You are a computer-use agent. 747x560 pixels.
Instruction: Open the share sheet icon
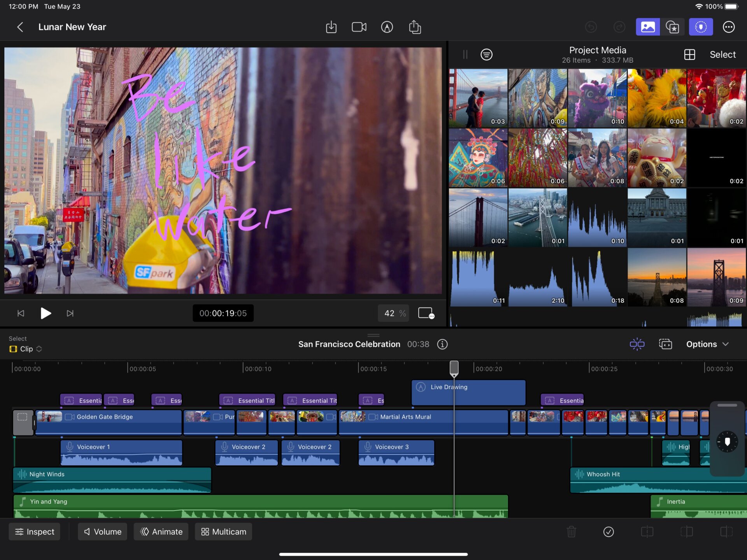pos(415,26)
